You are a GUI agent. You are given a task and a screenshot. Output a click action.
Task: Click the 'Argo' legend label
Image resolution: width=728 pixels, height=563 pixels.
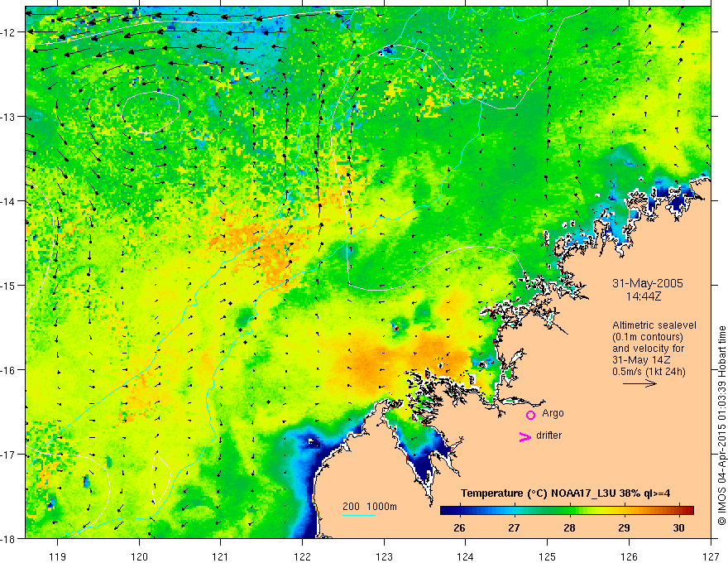point(553,413)
